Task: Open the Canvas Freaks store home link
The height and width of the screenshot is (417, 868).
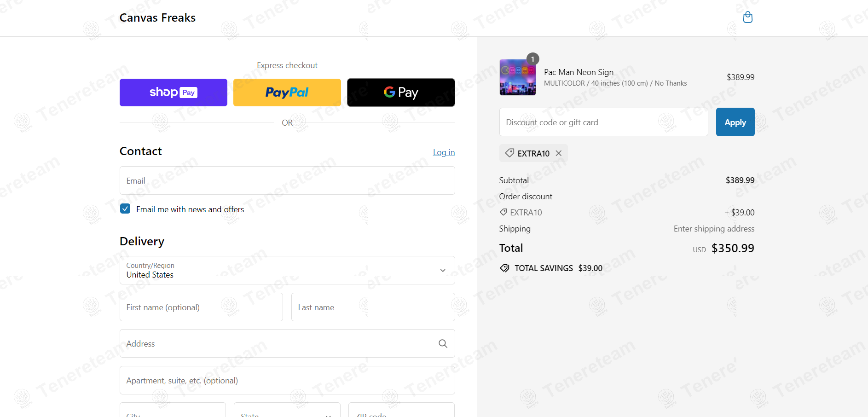Action: click(157, 17)
